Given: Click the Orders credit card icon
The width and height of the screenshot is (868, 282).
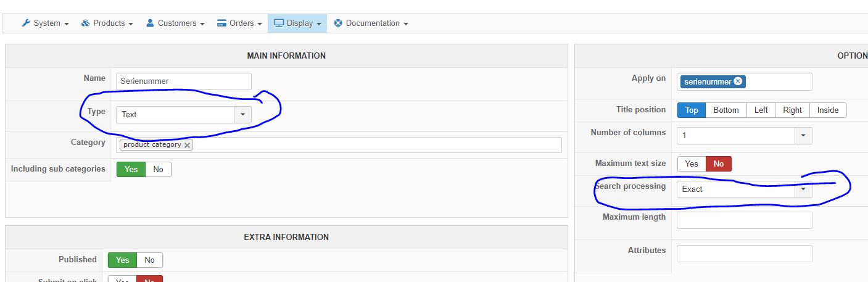Looking at the screenshot, I should [x=222, y=23].
